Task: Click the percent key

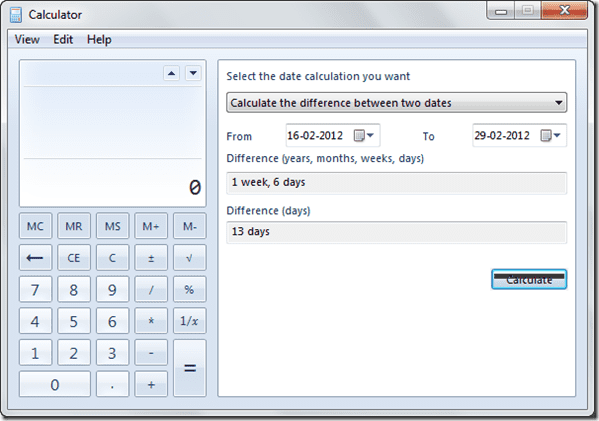Action: (x=189, y=290)
